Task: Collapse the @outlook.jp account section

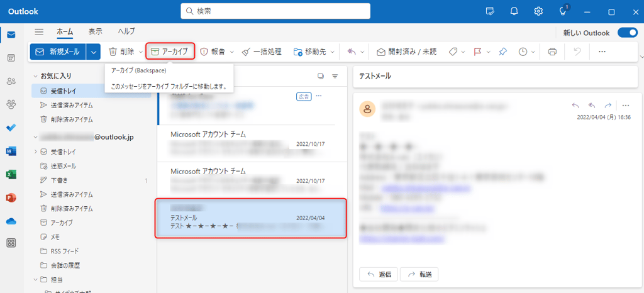Action: coord(36,138)
